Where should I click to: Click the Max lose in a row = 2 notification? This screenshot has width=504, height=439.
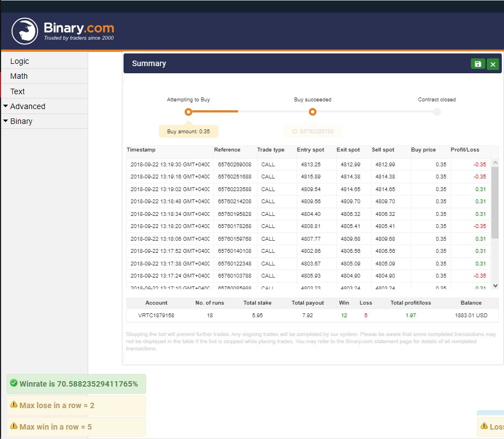pyautogui.click(x=76, y=405)
